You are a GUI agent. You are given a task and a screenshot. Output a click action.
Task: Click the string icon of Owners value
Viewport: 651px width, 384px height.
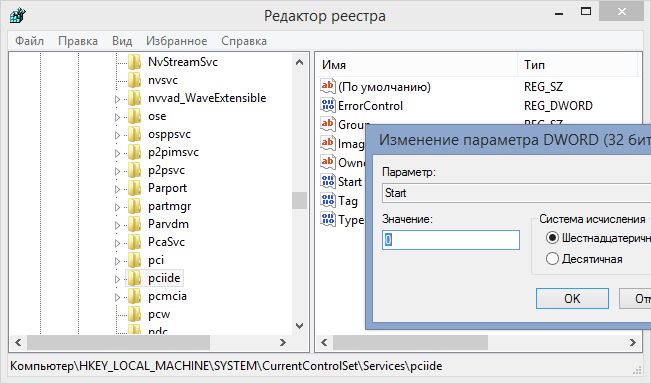pos(328,162)
